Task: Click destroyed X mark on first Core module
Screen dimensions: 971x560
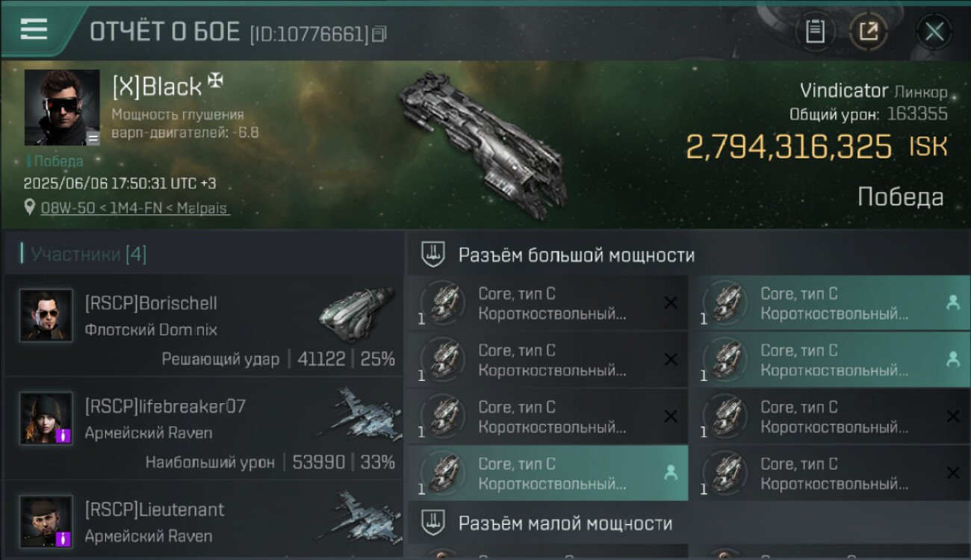Action: pyautogui.click(x=671, y=302)
